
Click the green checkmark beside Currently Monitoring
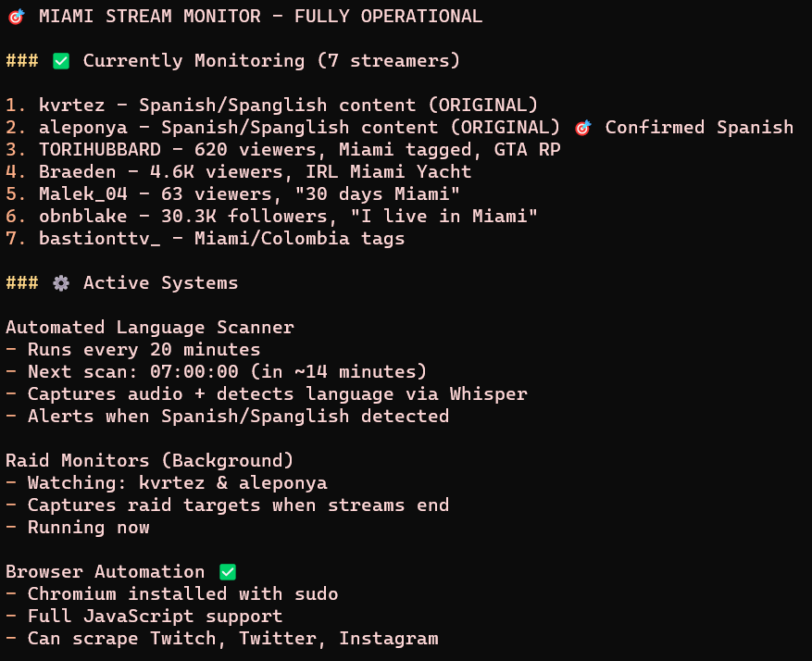point(61,61)
